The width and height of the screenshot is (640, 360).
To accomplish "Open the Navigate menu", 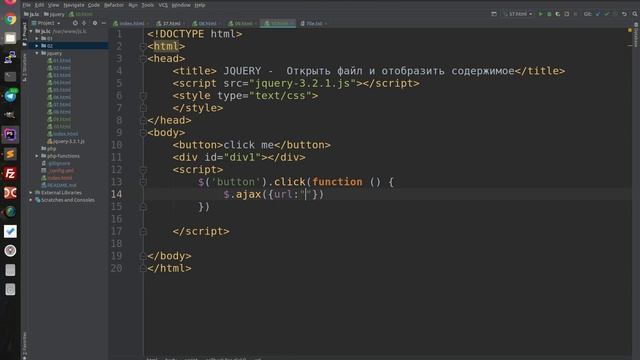I will pos(73,5).
